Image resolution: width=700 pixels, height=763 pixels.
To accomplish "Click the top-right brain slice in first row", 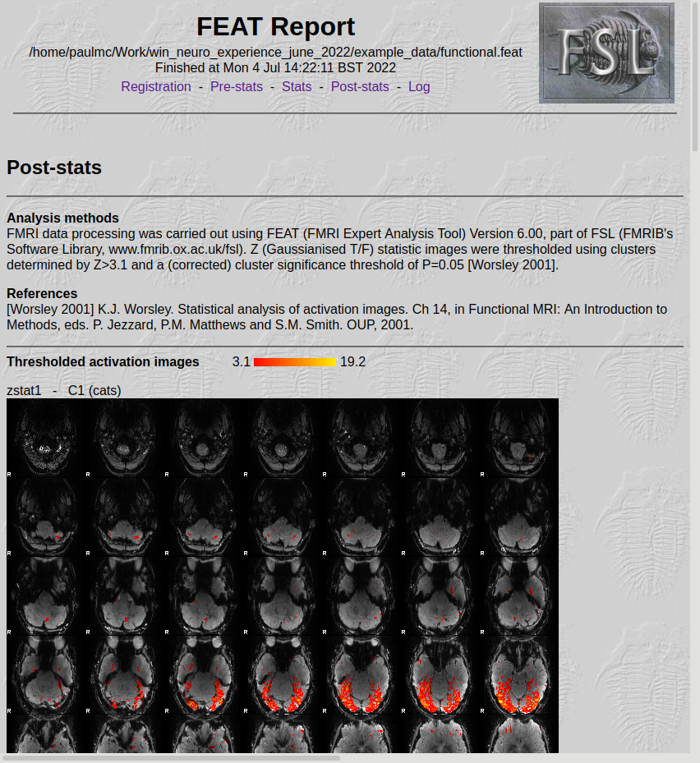I will pos(519,439).
